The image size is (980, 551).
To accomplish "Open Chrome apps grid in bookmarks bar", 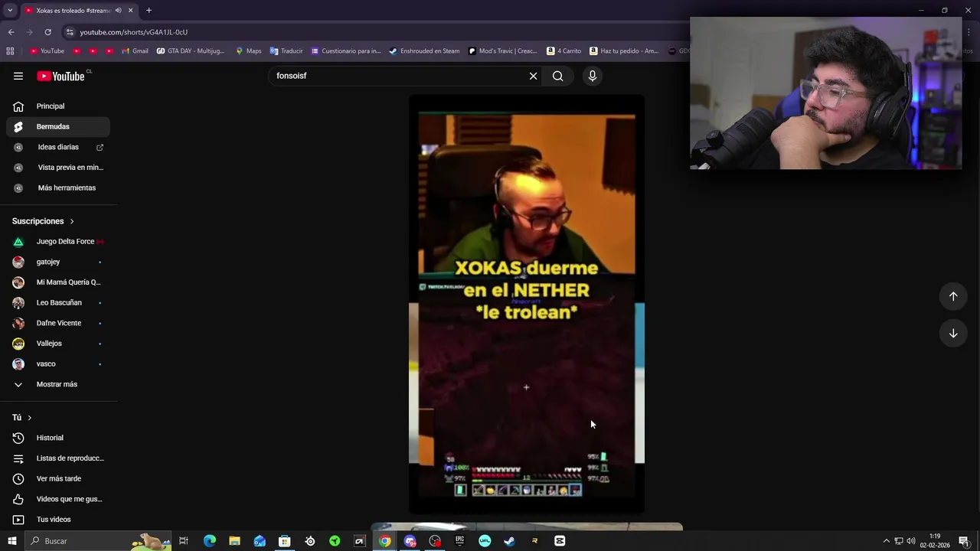I will pos(10,51).
